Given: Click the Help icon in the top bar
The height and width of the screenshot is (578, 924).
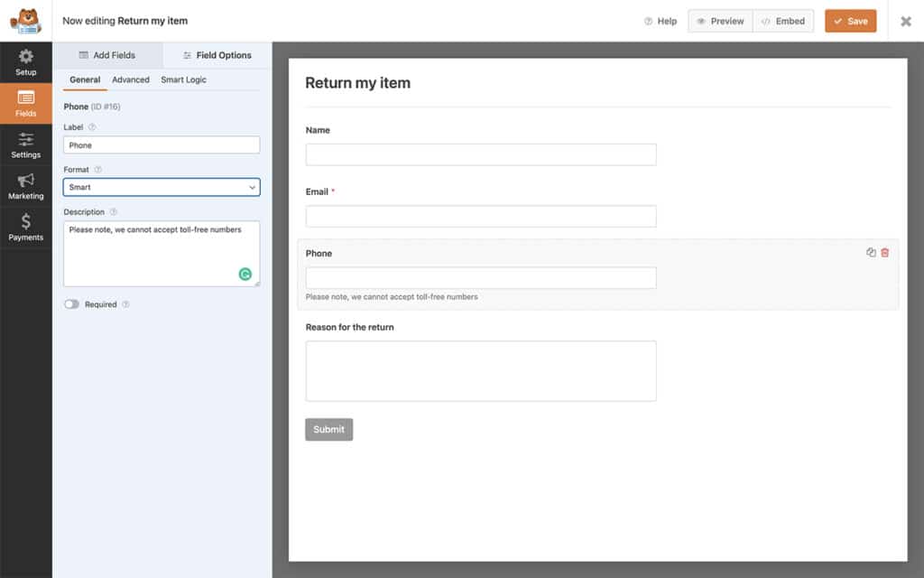Looking at the screenshot, I should [x=661, y=21].
